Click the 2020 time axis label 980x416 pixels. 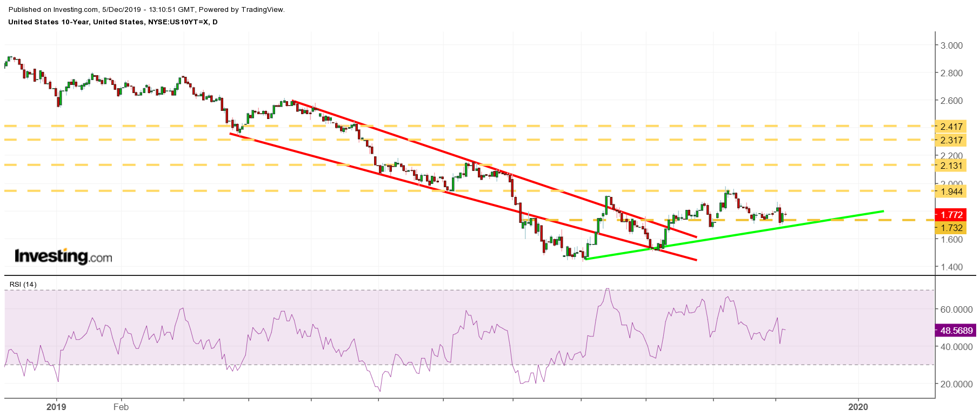(x=858, y=407)
